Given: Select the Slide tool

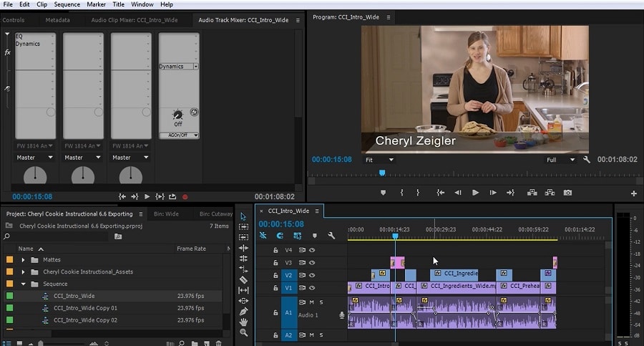Looking at the screenshot, I should [243, 301].
